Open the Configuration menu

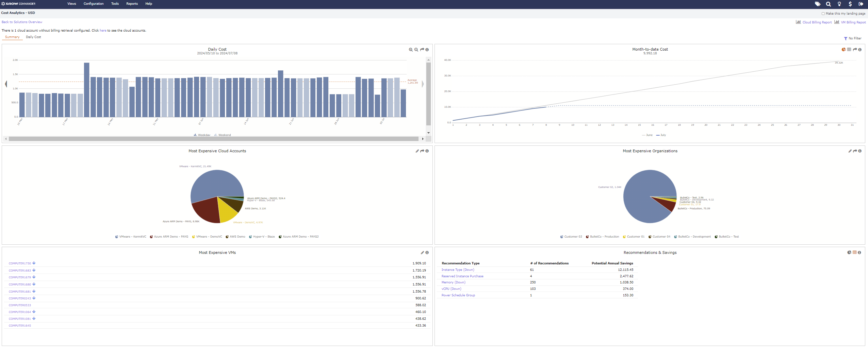[94, 4]
